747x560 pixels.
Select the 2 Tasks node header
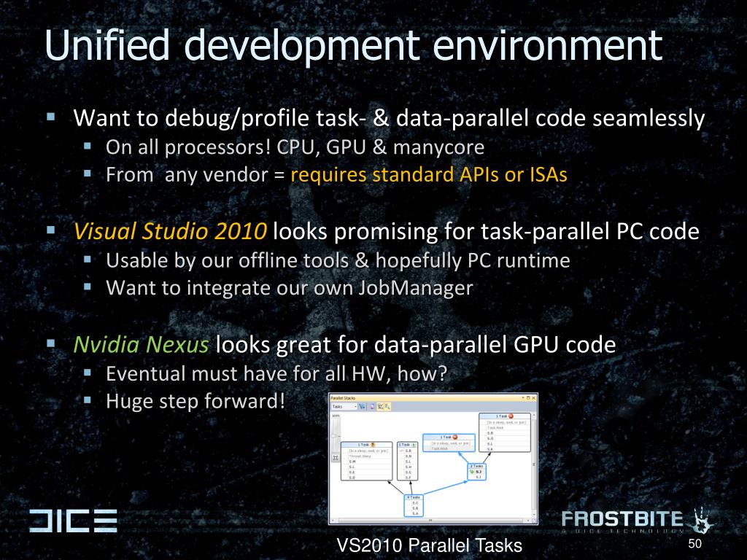[x=476, y=466]
